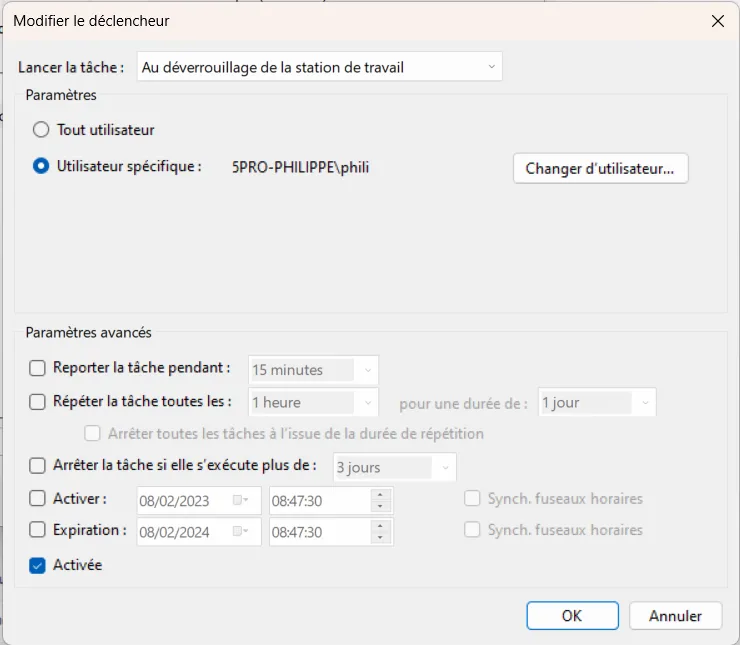The image size is (740, 645).
Task: Click the Changer d'utilisateur button
Action: coord(600,168)
